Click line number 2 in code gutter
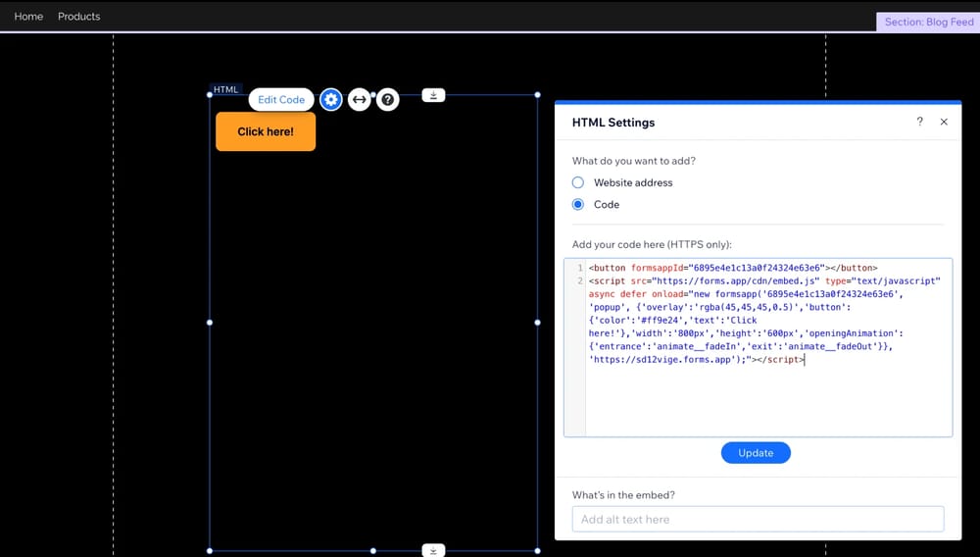980x557 pixels. 580,280
